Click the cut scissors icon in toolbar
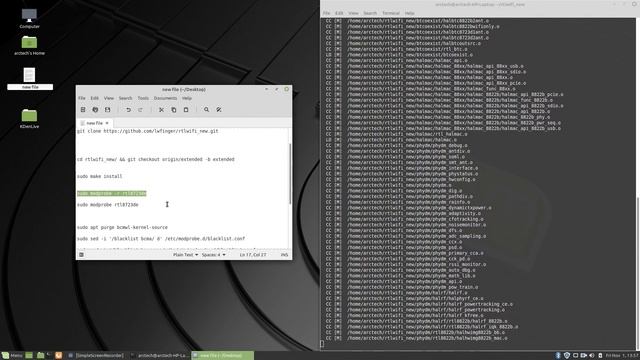This screenshot has width=640, height=360. point(161,109)
